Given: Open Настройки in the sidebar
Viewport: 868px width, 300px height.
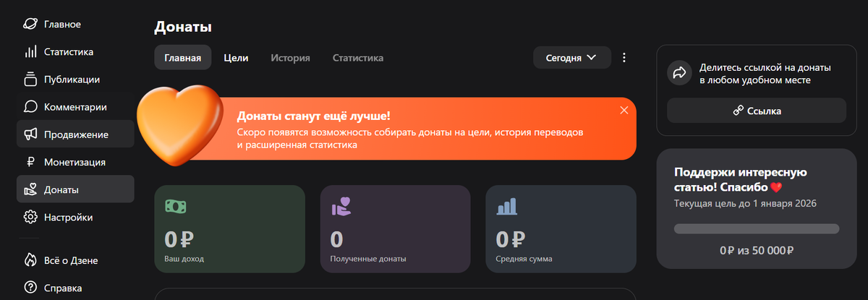Looking at the screenshot, I should (75, 217).
